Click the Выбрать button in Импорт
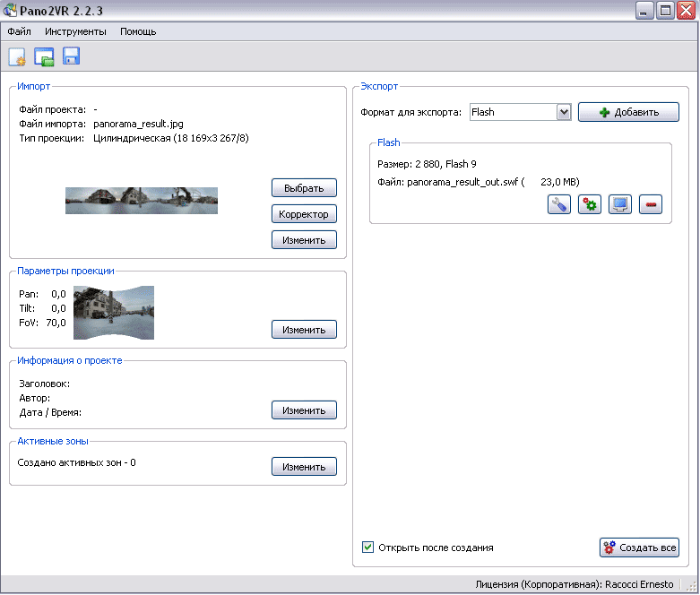This screenshot has width=700, height=595. (x=304, y=188)
